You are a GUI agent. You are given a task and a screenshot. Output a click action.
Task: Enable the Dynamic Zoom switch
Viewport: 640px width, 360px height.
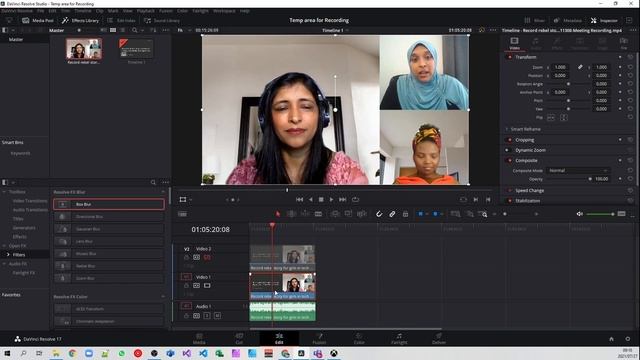pyautogui.click(x=508, y=150)
